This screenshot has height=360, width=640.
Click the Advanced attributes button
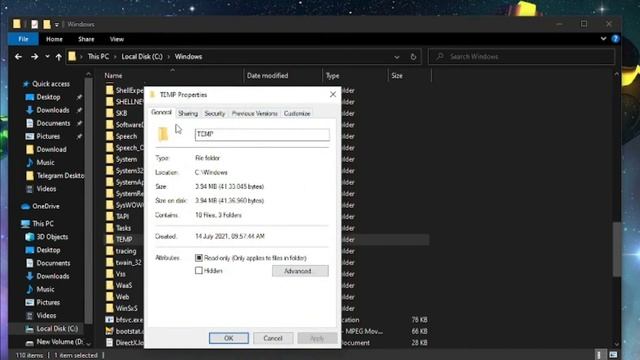tap(300, 271)
